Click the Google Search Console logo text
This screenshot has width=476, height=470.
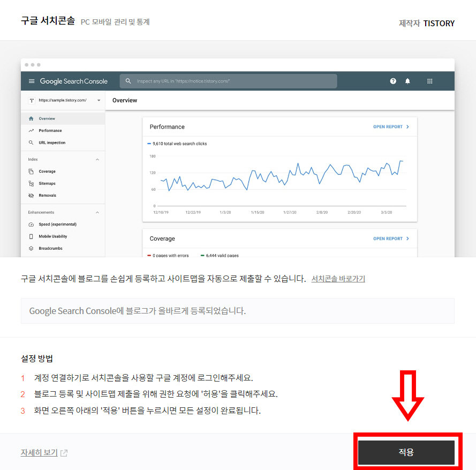point(74,81)
